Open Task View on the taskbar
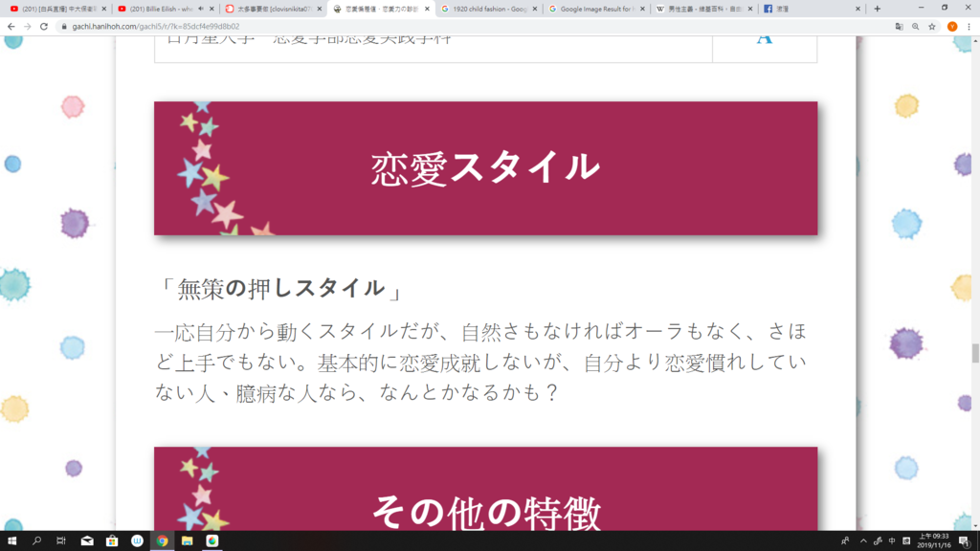The height and width of the screenshot is (551, 980). pos(60,540)
